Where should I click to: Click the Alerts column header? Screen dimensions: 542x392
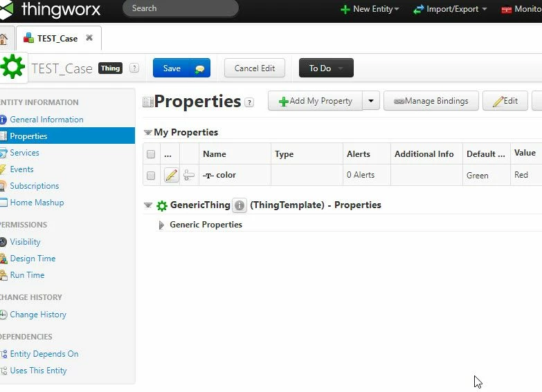click(367, 154)
